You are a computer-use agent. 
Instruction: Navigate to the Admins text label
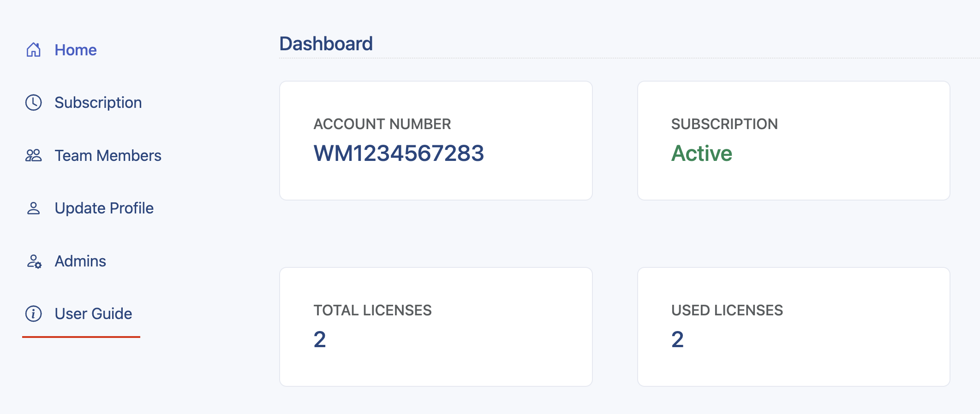80,261
